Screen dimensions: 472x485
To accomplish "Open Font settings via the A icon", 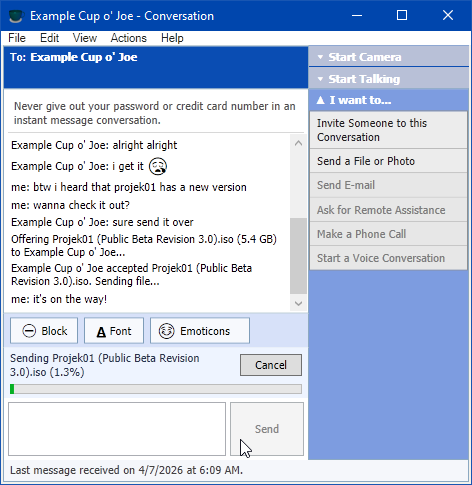I will [101, 332].
